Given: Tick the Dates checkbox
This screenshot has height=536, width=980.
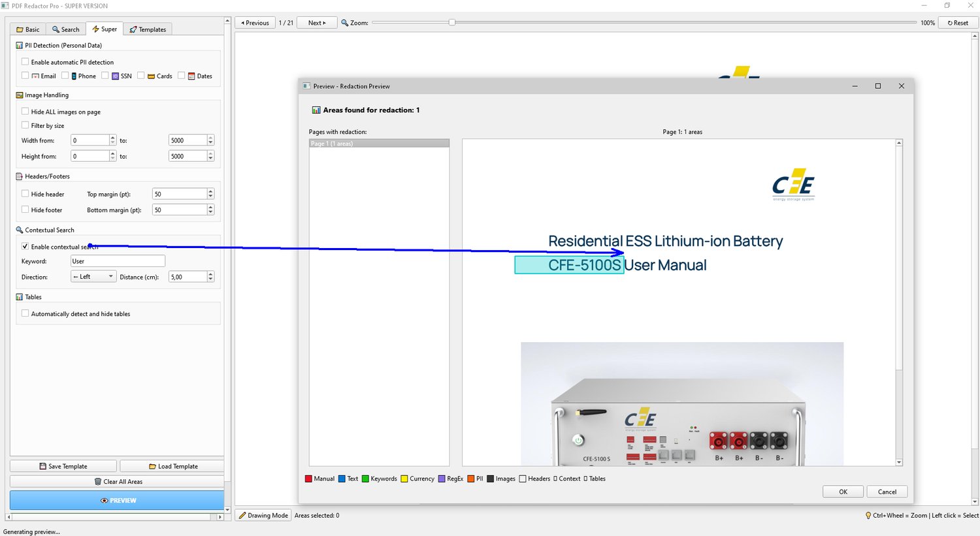Looking at the screenshot, I should (181, 76).
